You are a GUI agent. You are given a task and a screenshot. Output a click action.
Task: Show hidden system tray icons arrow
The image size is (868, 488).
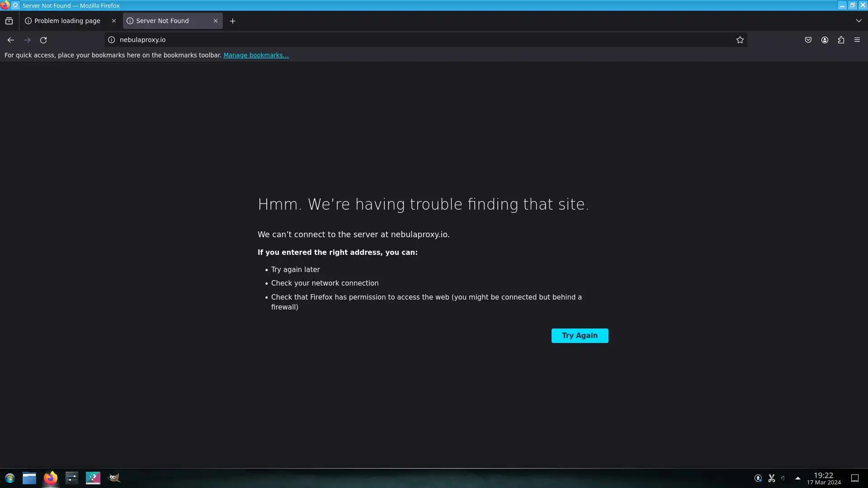pyautogui.click(x=798, y=478)
